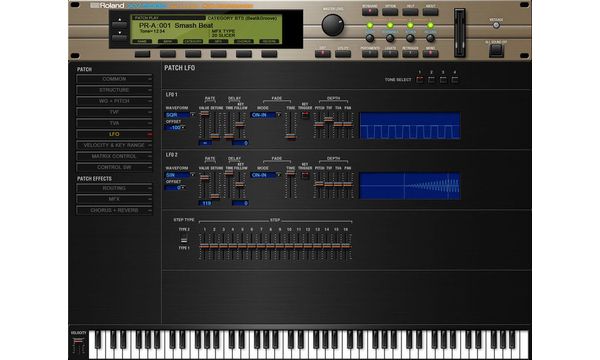The height and width of the screenshot is (360, 600).
Task: Select the LFO patch page
Action: pos(114,134)
